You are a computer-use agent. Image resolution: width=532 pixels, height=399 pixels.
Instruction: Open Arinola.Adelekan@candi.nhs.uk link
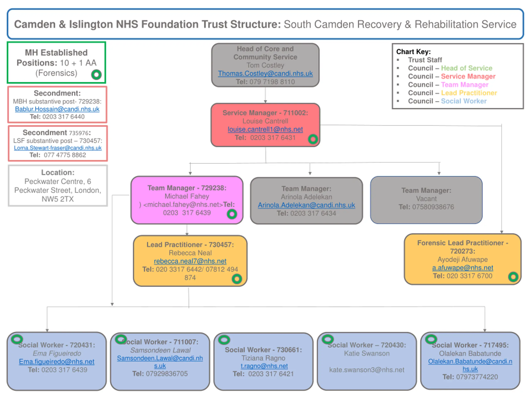tap(306, 205)
